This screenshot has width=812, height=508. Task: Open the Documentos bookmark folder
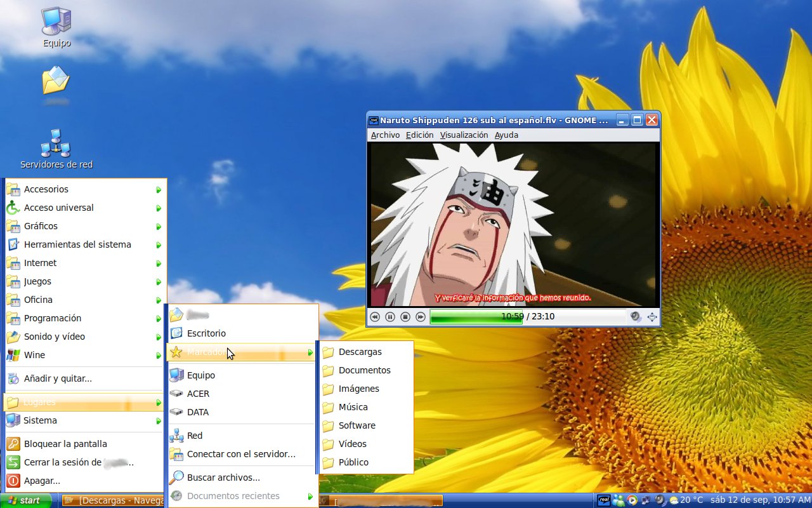click(x=365, y=370)
